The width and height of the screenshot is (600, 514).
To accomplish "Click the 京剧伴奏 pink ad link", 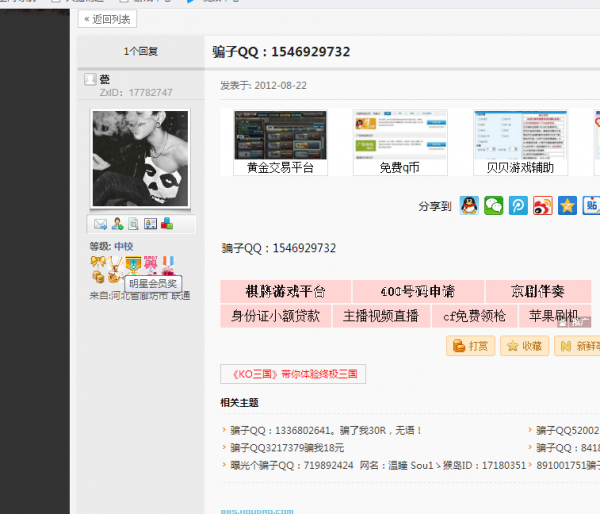I will click(538, 292).
